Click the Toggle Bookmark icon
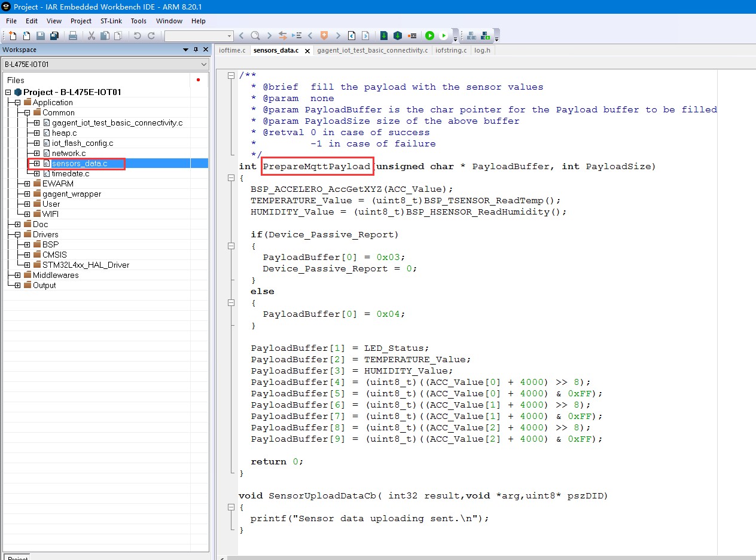 324,36
